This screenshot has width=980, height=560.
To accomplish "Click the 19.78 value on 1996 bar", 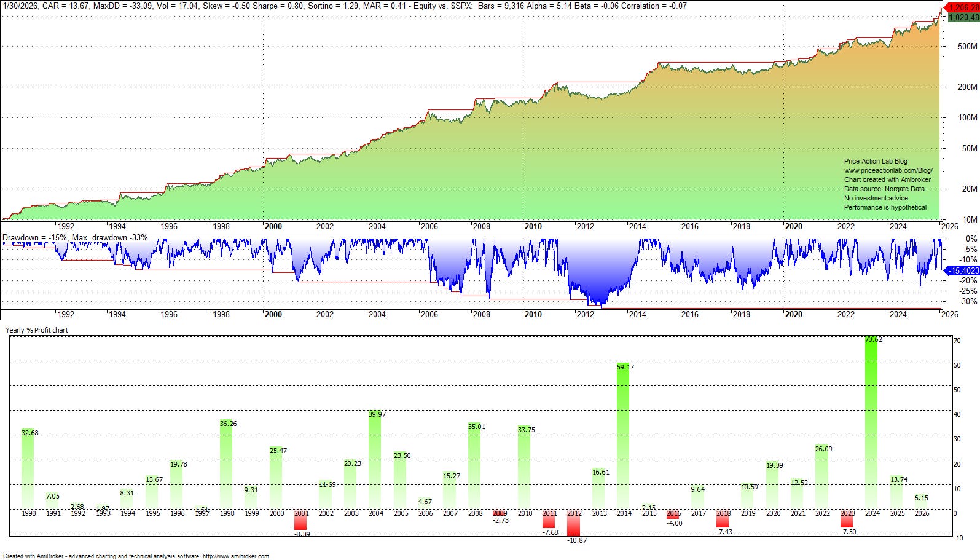I will (x=178, y=464).
